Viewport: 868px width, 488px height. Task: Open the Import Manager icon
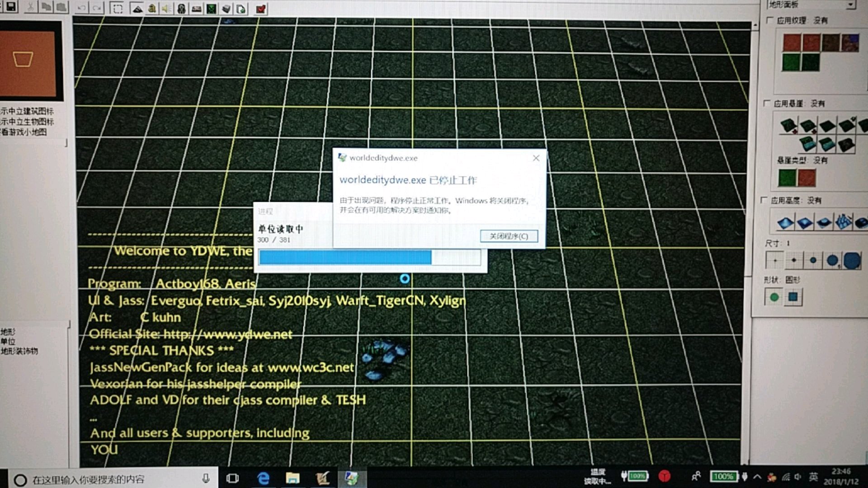241,9
